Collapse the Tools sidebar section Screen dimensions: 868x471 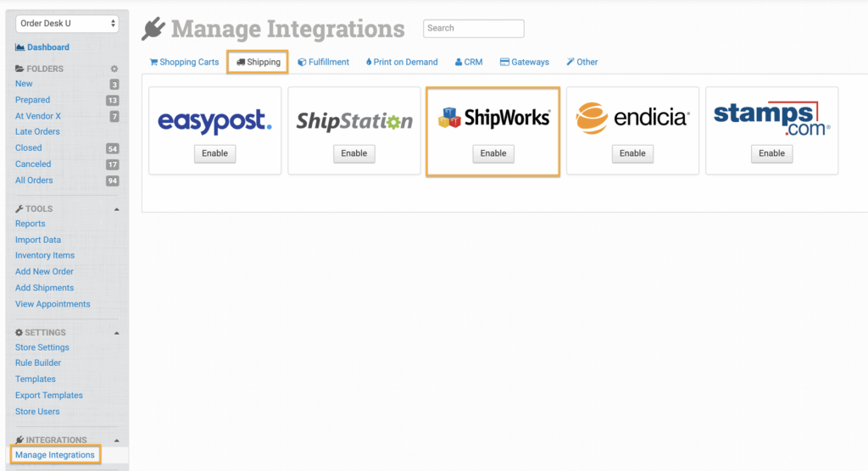[x=116, y=209]
